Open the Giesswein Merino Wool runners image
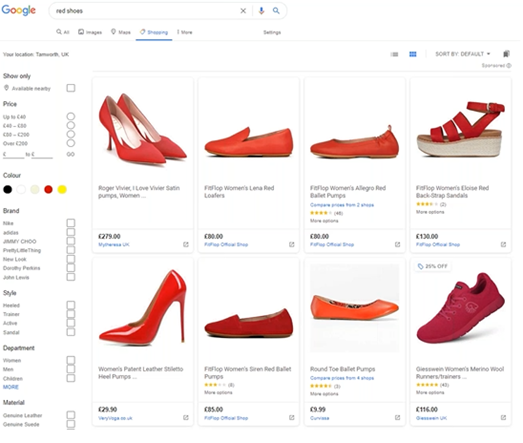523x443 pixels. [x=461, y=308]
